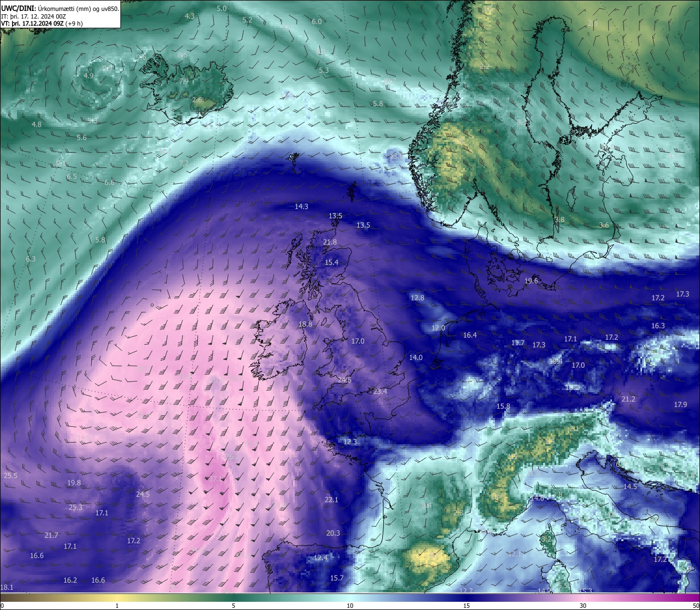Click the 15.7 value near northern Spain
Screen dimensions: 700x610
pos(337,578)
